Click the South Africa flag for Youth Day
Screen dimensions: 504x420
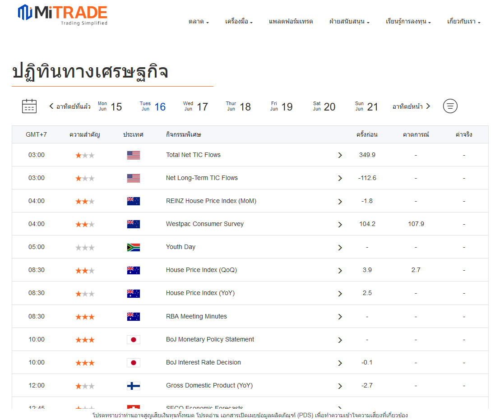134,247
